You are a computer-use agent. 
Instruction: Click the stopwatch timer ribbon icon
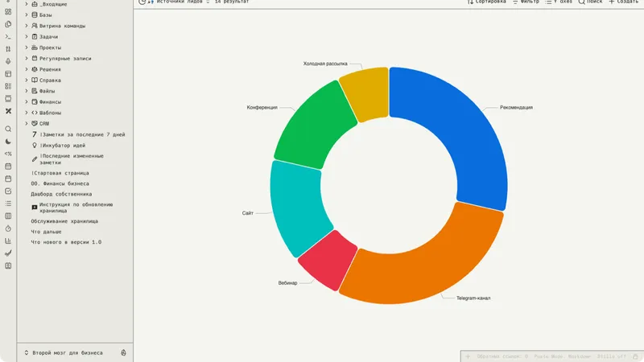coord(8,228)
